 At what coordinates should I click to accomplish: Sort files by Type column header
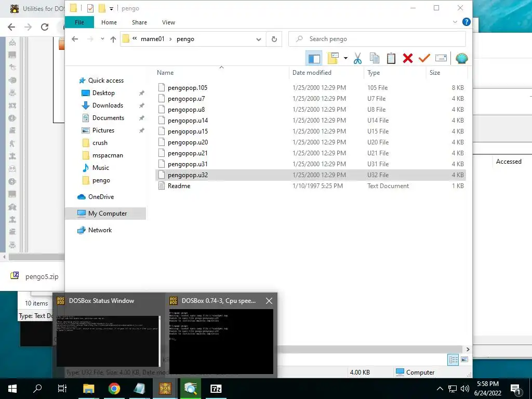[x=374, y=73]
